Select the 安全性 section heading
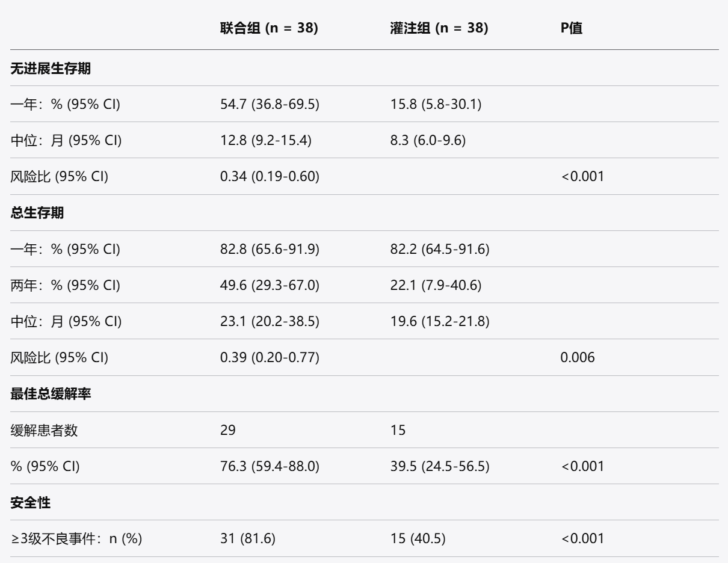 [x=31, y=502]
